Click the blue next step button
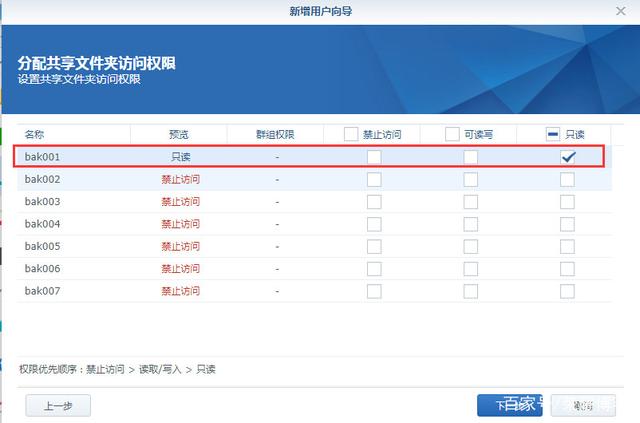640x423 pixels. pos(509,405)
